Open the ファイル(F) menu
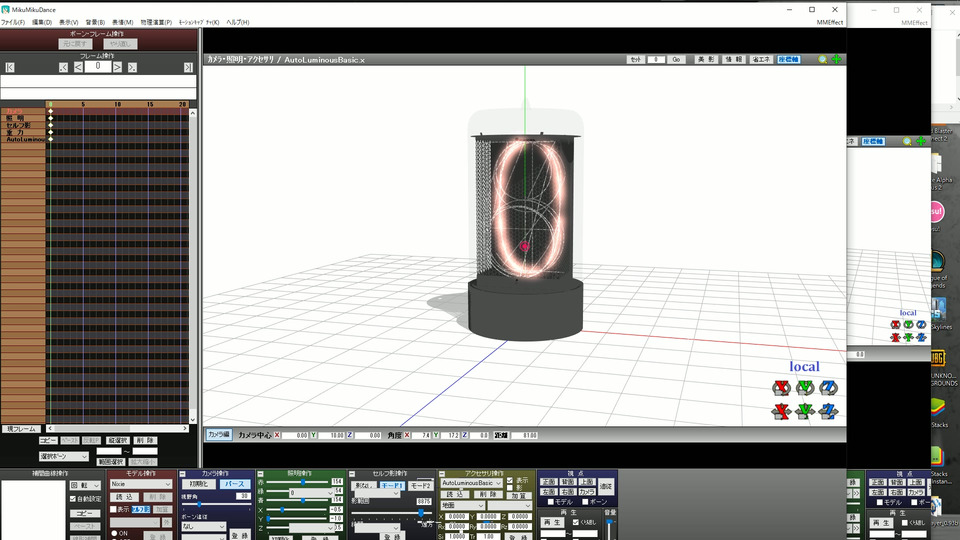The width and height of the screenshot is (960, 540). 13,22
